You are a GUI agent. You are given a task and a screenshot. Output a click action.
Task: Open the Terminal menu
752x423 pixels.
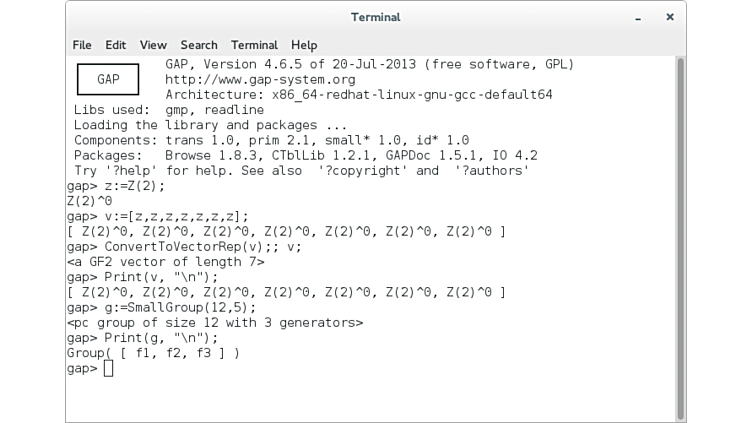pyautogui.click(x=254, y=45)
